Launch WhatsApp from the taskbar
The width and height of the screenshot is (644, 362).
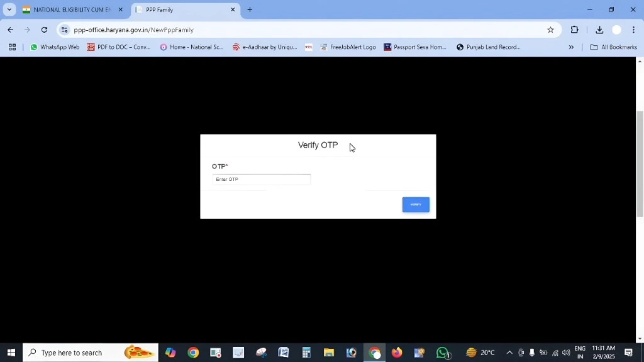click(x=443, y=352)
